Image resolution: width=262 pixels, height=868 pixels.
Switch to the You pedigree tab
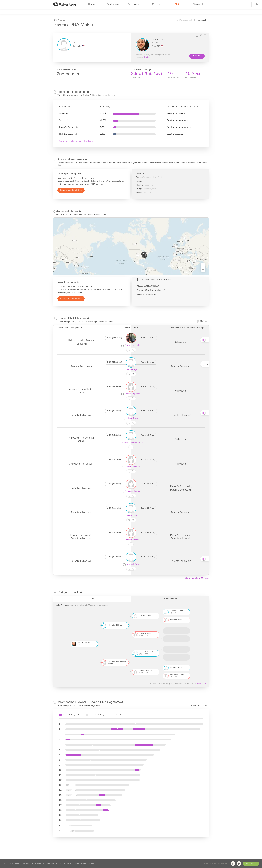tap(92, 599)
